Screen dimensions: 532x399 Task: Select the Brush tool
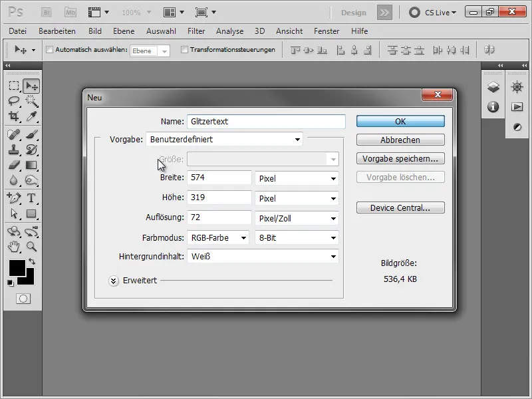[x=31, y=135]
